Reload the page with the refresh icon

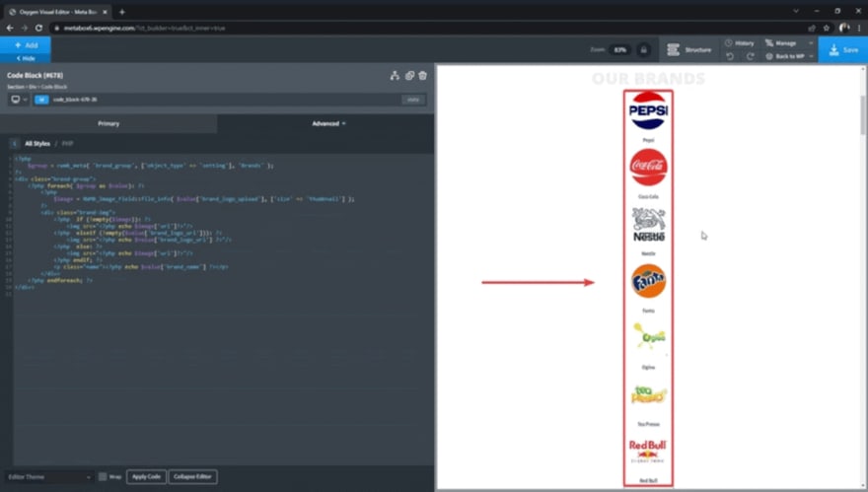click(x=38, y=28)
